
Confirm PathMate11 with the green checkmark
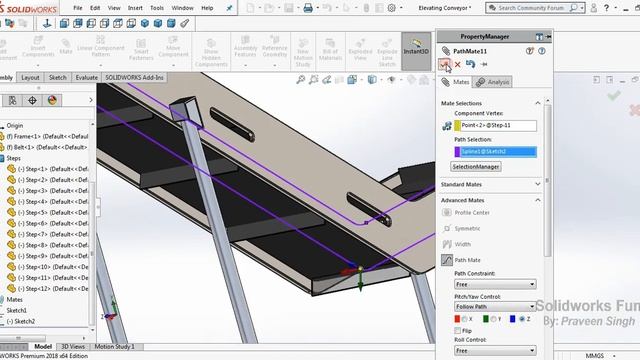[x=444, y=64]
